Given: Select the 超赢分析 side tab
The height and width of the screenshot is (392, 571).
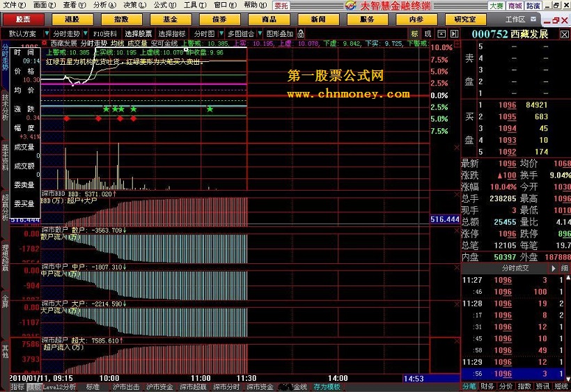Looking at the screenshot, I should coord(5,207).
